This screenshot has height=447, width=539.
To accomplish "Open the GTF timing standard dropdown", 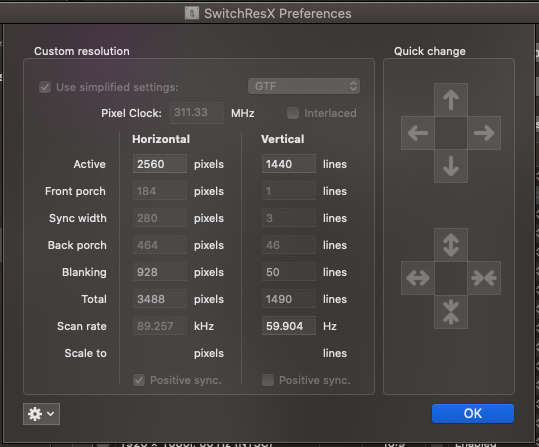I will coord(304,86).
